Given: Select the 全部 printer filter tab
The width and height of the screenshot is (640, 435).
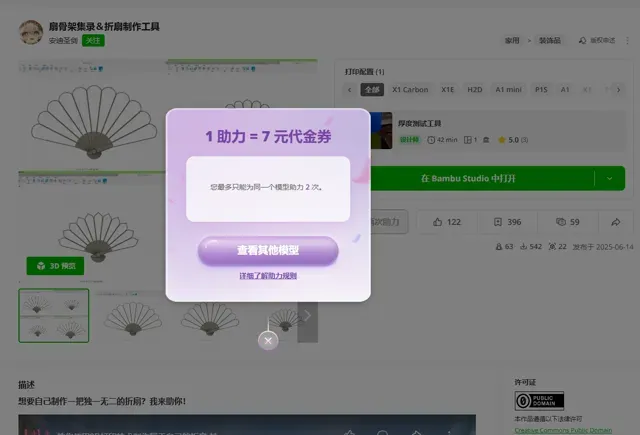Looking at the screenshot, I should (x=372, y=89).
